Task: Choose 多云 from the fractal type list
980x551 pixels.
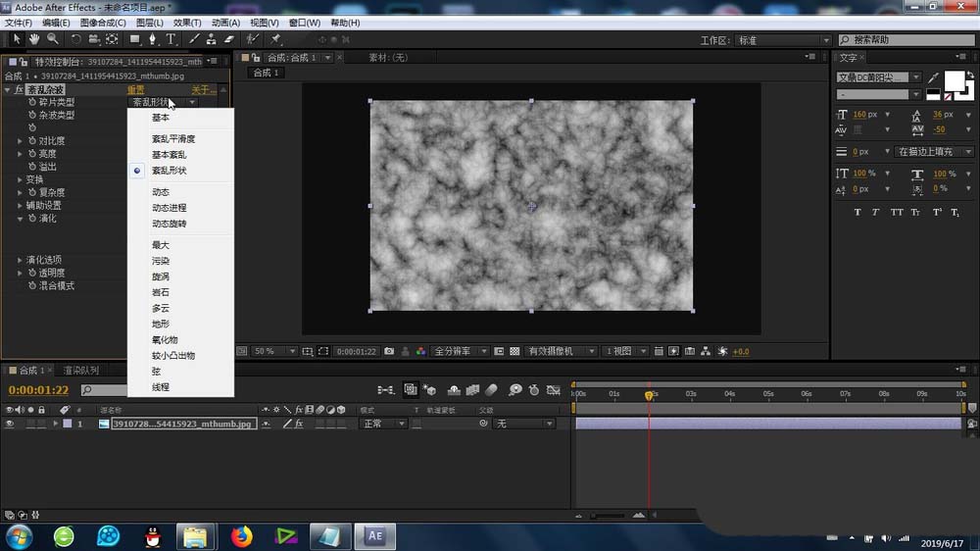Action: pos(161,308)
